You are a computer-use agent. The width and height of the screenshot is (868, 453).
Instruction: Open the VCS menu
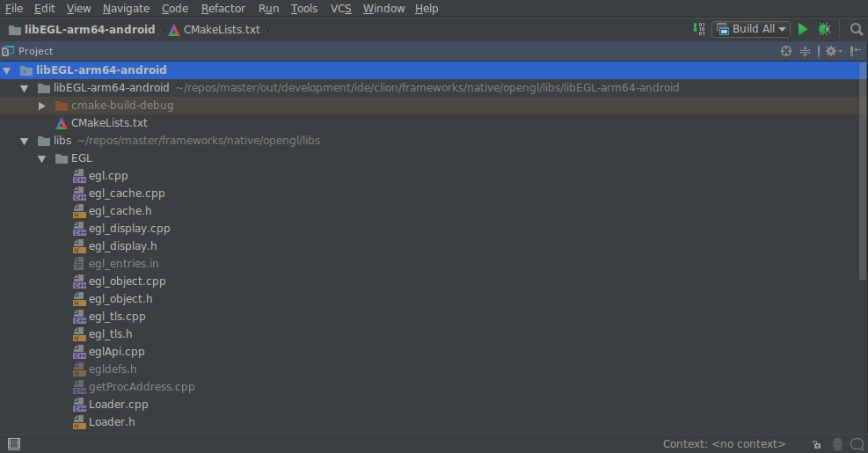tap(340, 9)
